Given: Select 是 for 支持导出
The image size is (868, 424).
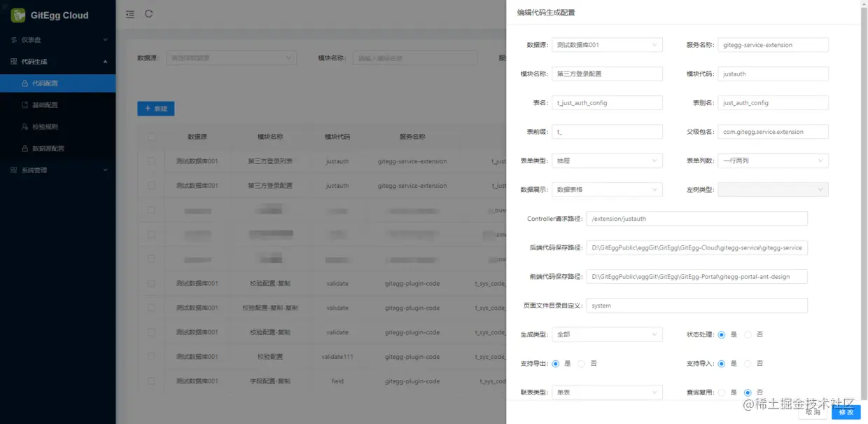Looking at the screenshot, I should [556, 364].
